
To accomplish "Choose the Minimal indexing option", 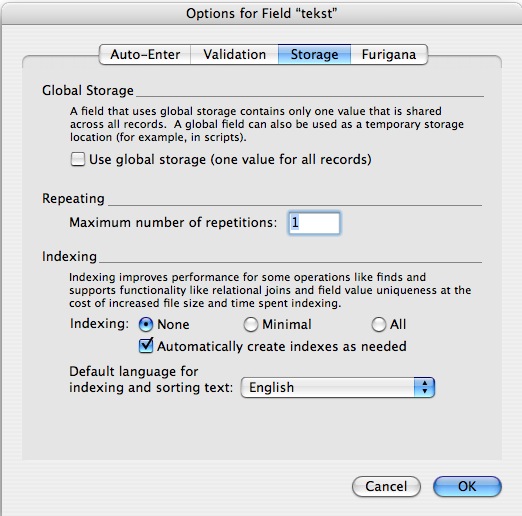I will pyautogui.click(x=251, y=324).
